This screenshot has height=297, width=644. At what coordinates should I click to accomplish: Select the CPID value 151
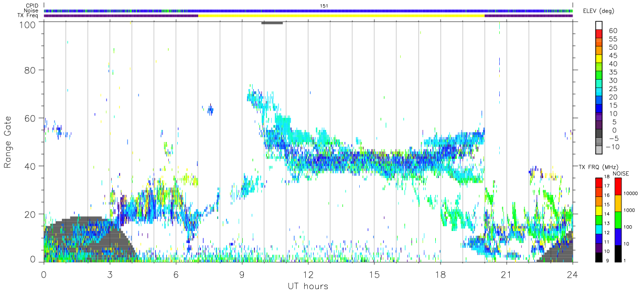tap(324, 6)
